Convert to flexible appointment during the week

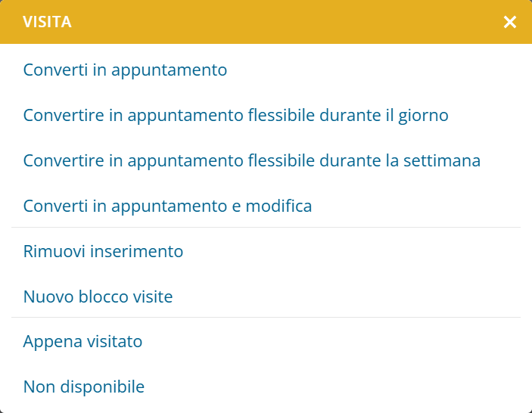(252, 161)
